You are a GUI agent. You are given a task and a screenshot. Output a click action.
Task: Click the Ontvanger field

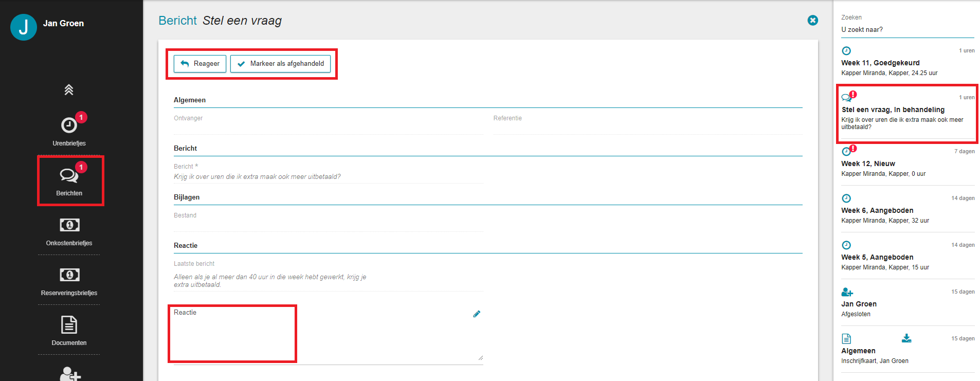pyautogui.click(x=328, y=124)
